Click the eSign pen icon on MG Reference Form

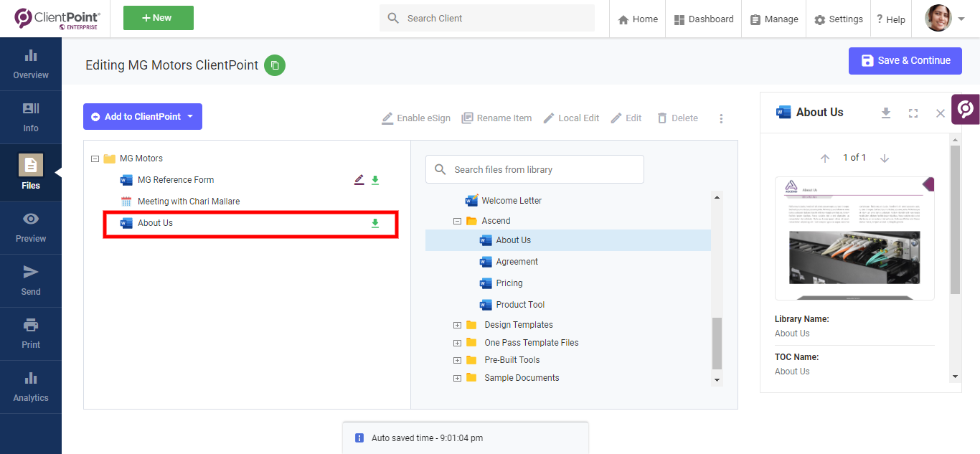[x=359, y=180]
